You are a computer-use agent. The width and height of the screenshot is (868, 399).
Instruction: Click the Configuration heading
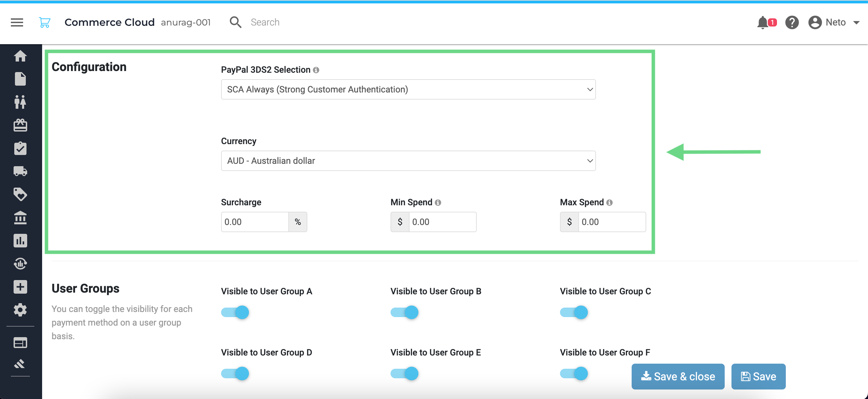(89, 67)
